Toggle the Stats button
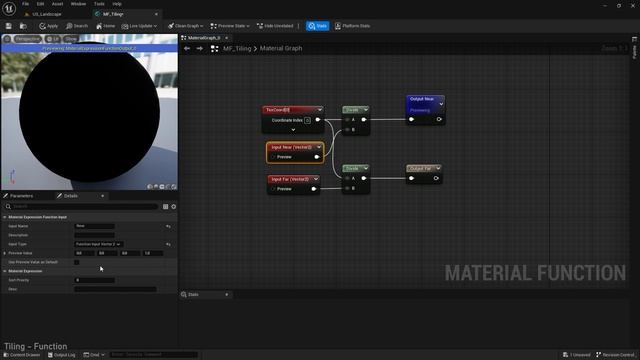Viewport: 640px width, 360px height. (x=318, y=26)
